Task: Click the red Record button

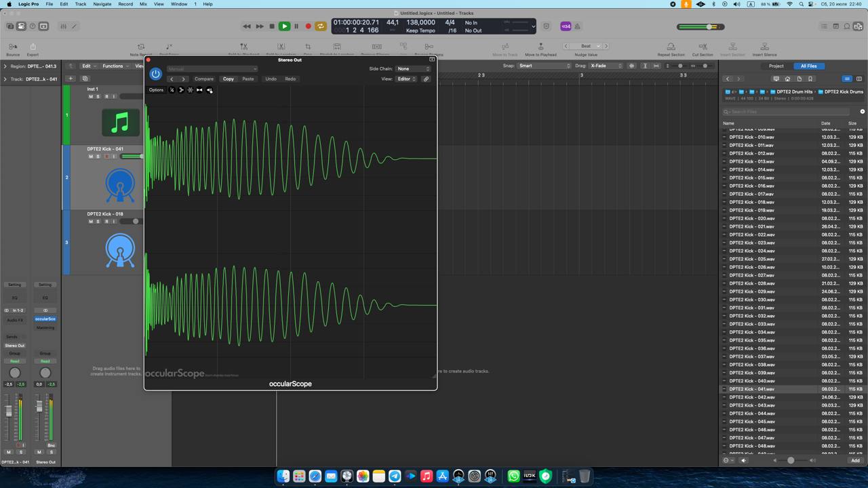Action: (308, 26)
